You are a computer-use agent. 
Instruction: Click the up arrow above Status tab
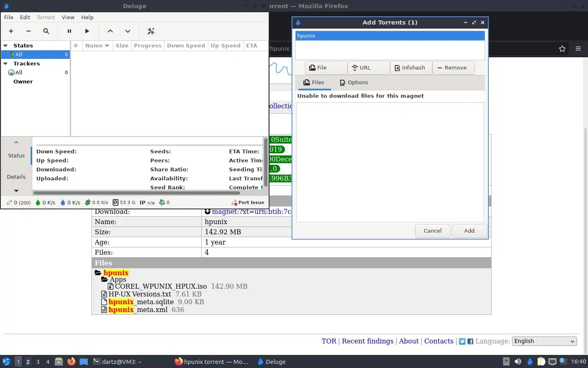pyautogui.click(x=16, y=142)
